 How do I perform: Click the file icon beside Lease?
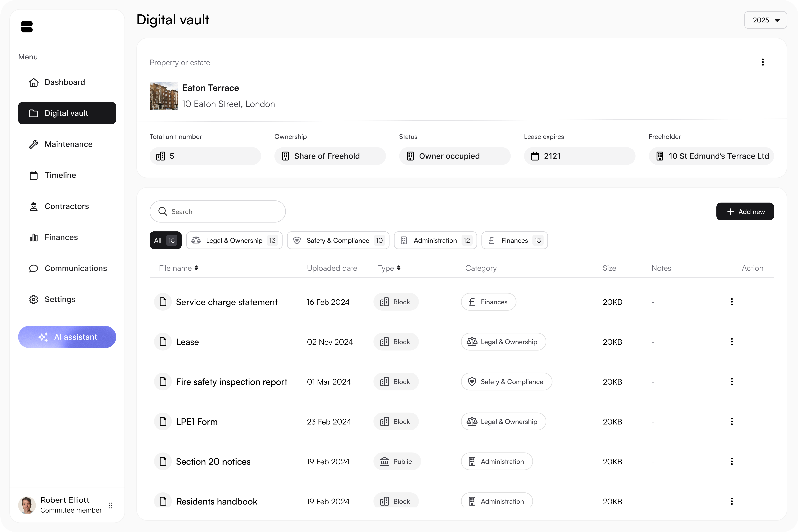[163, 342]
